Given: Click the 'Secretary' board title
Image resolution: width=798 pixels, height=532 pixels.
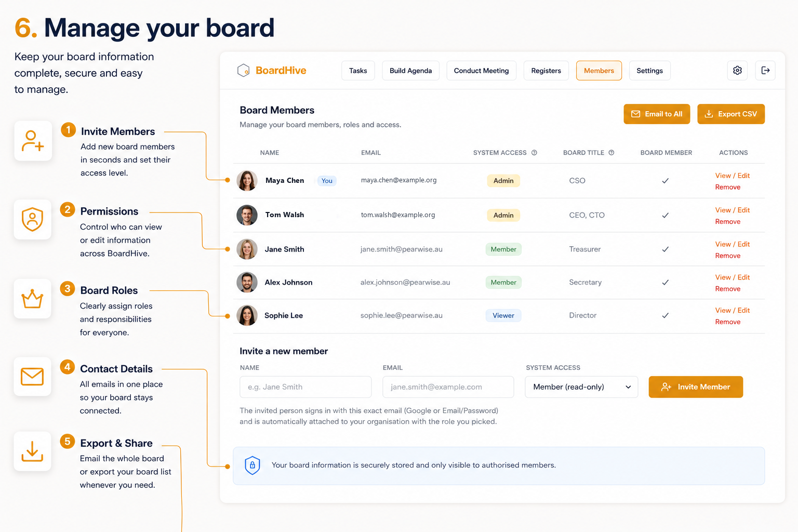Looking at the screenshot, I should click(586, 283).
